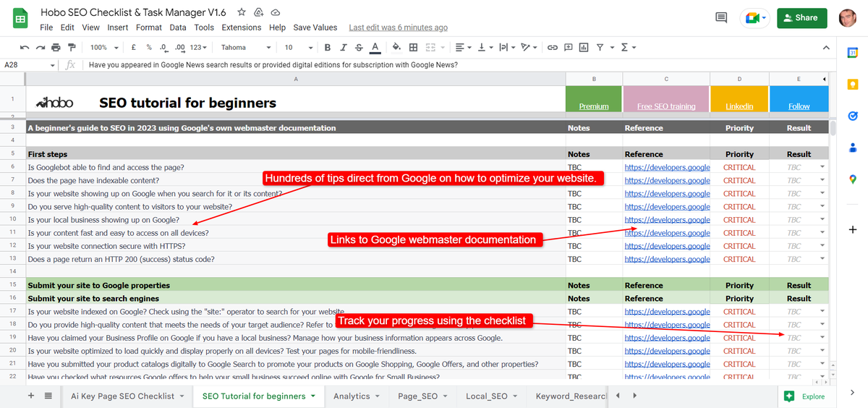Screen dimensions: 868x408
Task: Open the Format menu
Action: coord(149,27)
